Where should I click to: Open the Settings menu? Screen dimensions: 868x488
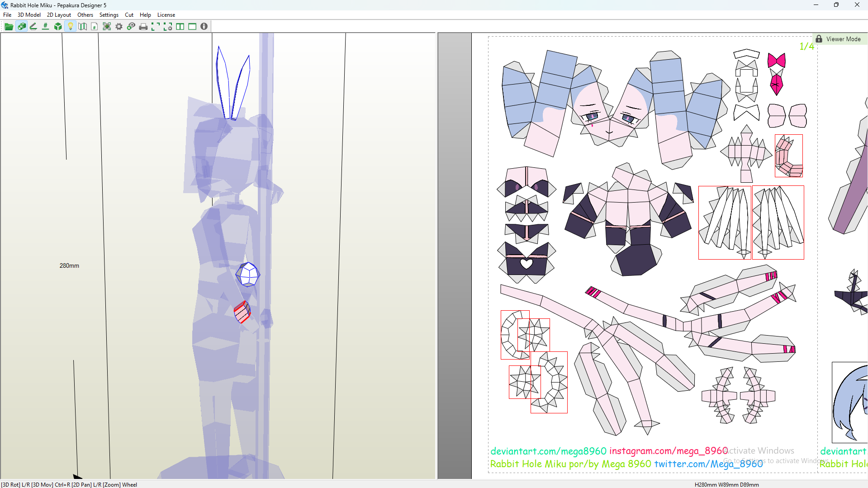[x=109, y=15]
